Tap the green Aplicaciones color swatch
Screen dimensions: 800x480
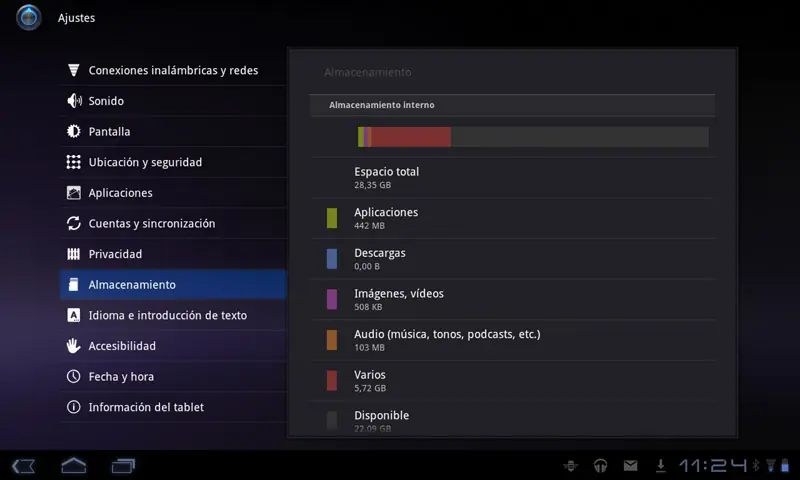332,218
